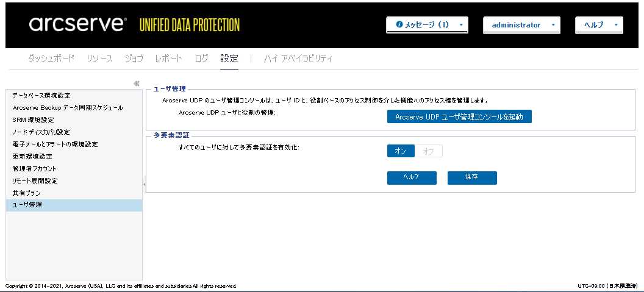Click the UNIFIED DATA PROTECTION title

pyautogui.click(x=189, y=25)
